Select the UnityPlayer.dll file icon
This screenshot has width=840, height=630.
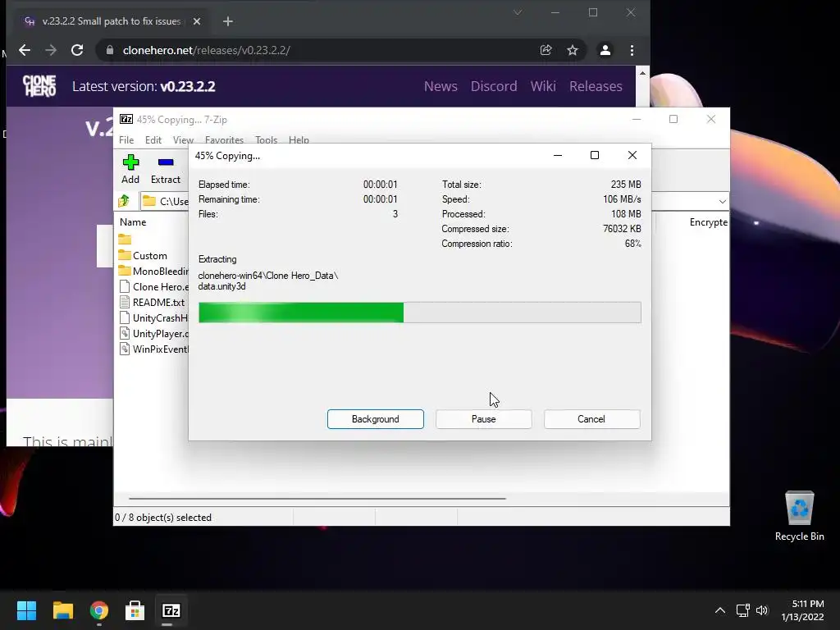[x=125, y=333]
